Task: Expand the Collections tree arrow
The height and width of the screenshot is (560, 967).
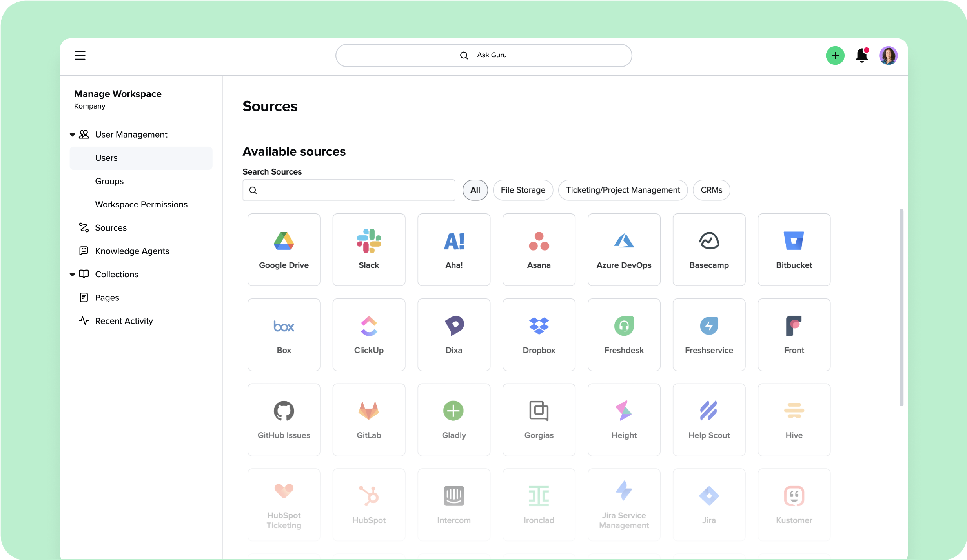Action: pos(72,275)
